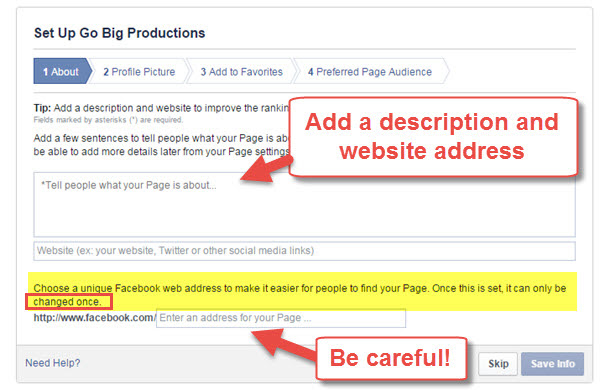Screen dimensions: 600x390
Task: Go to 4 Preferred Page Audience step
Action: click(370, 72)
